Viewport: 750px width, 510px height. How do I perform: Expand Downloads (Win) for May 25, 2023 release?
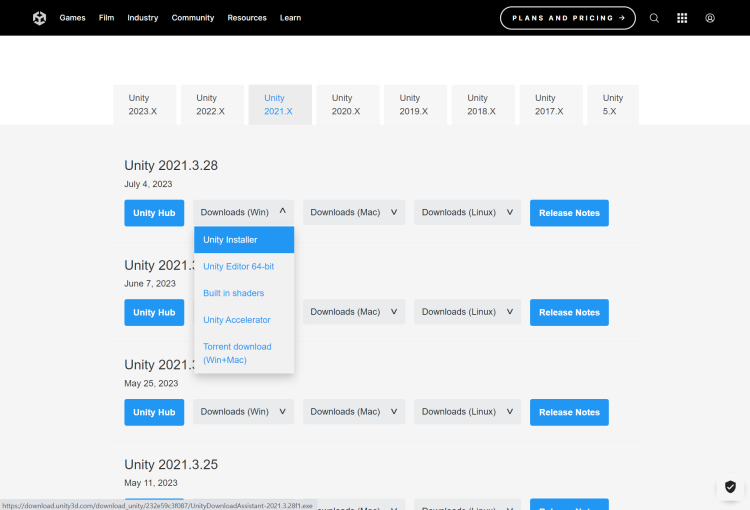click(x=243, y=412)
